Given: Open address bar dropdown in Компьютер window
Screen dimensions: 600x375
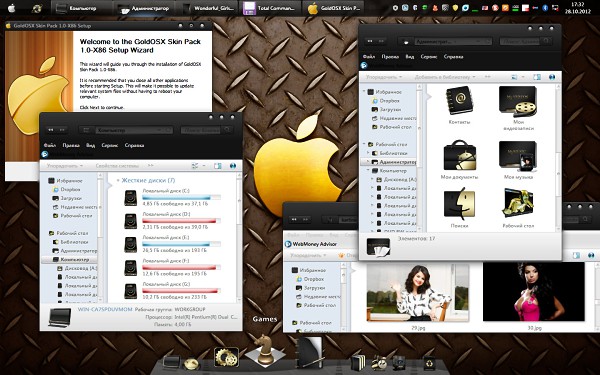Looking at the screenshot, I should [159, 130].
